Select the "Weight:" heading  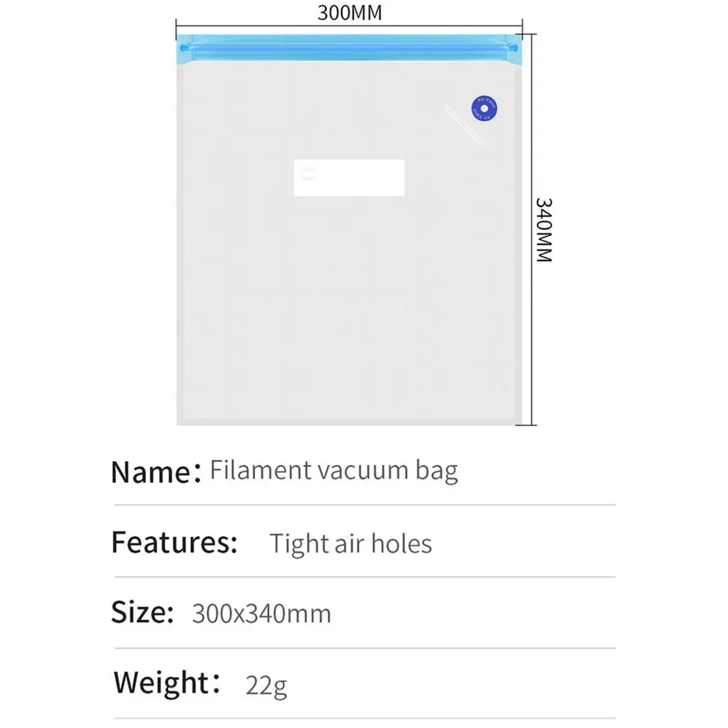tap(165, 682)
